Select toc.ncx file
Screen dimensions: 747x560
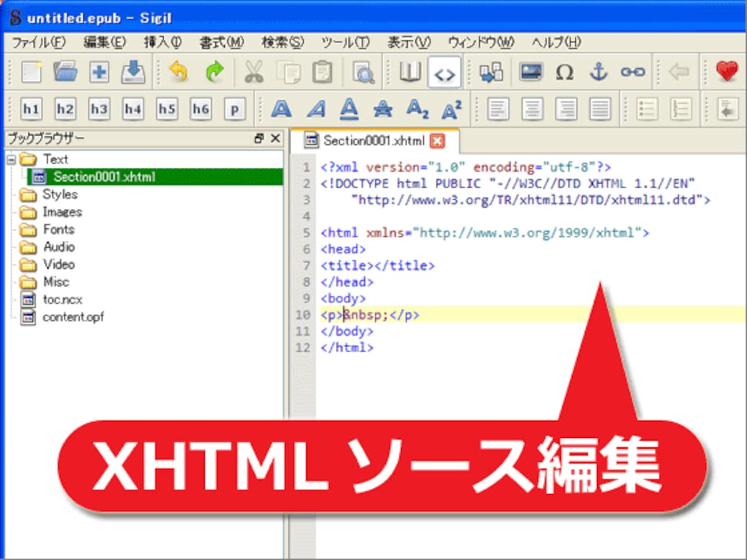[62, 299]
